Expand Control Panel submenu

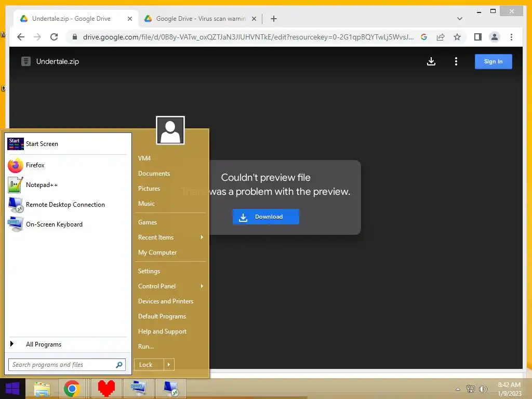pyautogui.click(x=170, y=286)
